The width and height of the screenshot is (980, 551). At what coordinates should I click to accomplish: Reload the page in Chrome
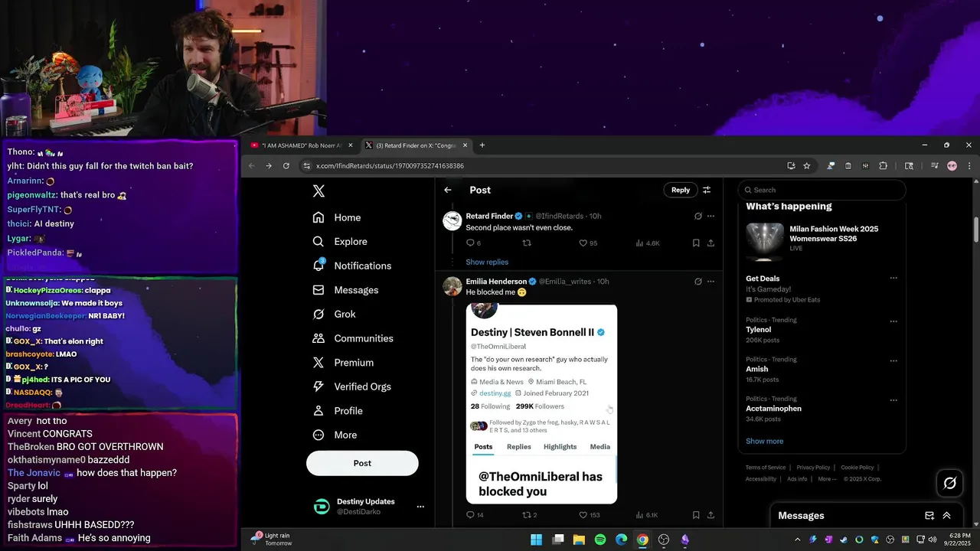point(286,165)
